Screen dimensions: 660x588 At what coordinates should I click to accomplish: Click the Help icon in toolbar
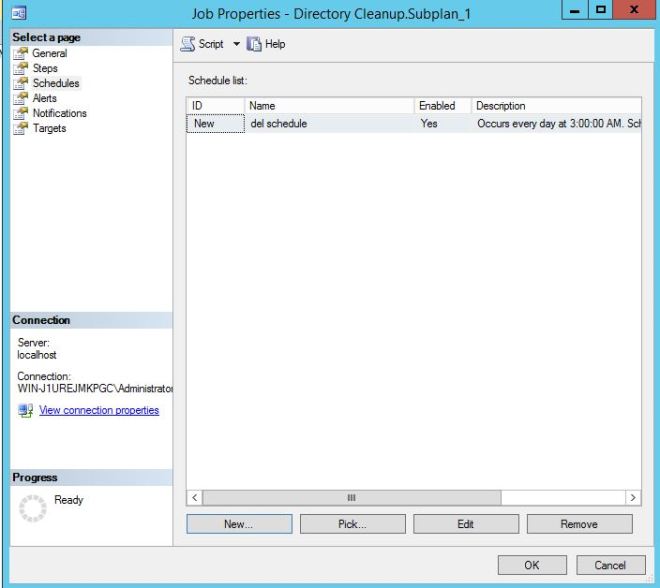(243, 45)
